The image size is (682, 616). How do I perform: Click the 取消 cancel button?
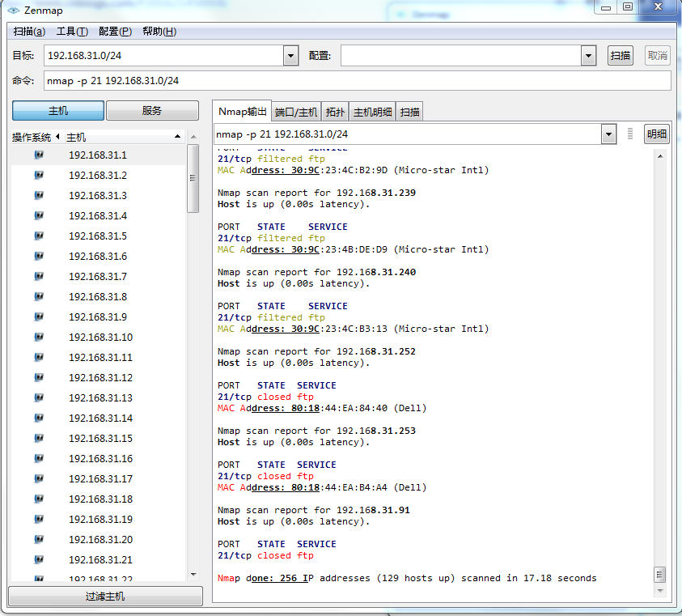[x=657, y=56]
